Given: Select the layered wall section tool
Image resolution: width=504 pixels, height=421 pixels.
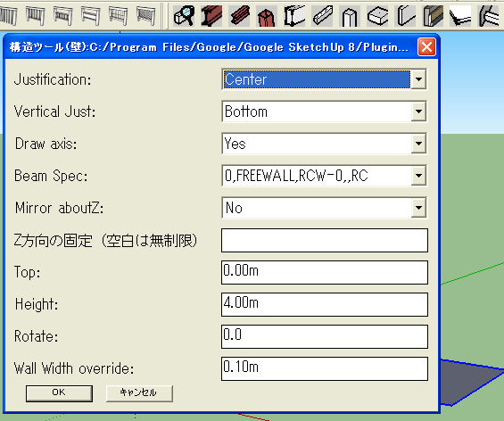Looking at the screenshot, I should click(x=433, y=16).
